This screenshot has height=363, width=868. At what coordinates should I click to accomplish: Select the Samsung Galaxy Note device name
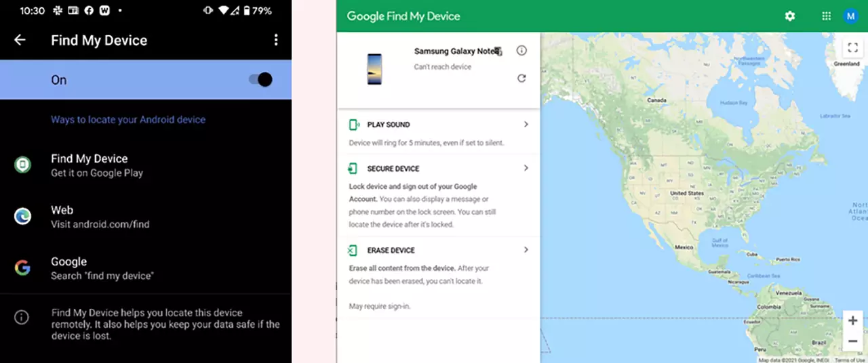(x=458, y=51)
